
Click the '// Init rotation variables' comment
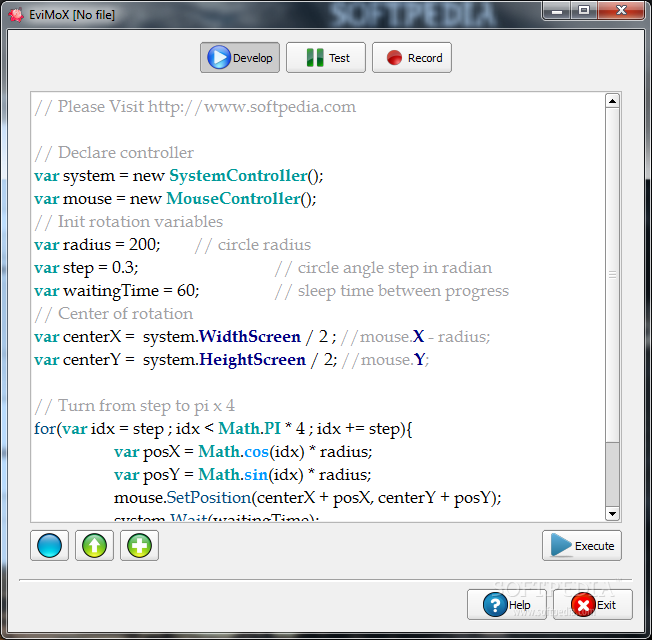(129, 222)
